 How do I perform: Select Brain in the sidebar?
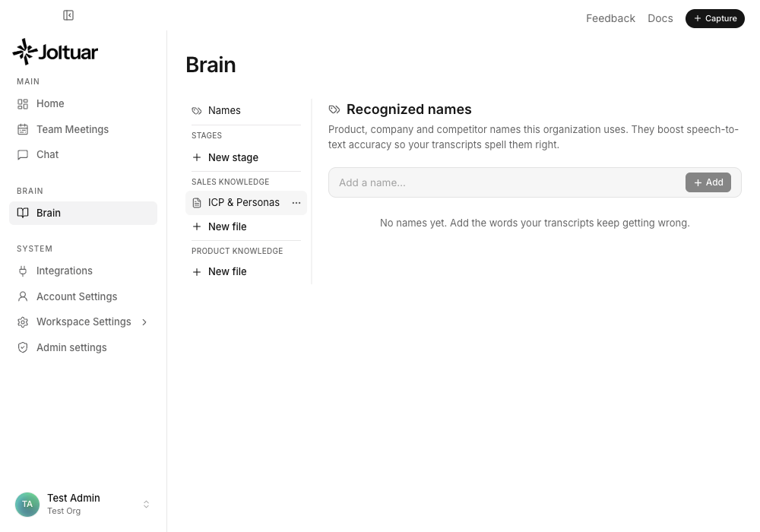[83, 214]
